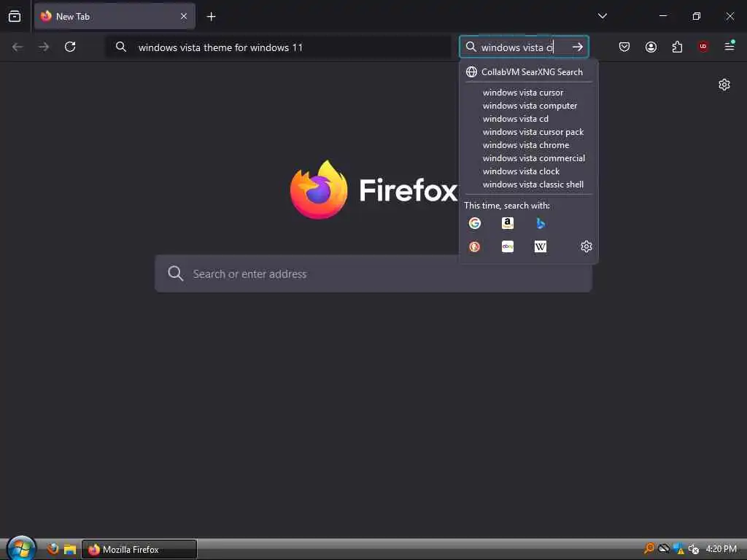Click the address bar with vista theme text
747x560 pixels.
click(278, 47)
